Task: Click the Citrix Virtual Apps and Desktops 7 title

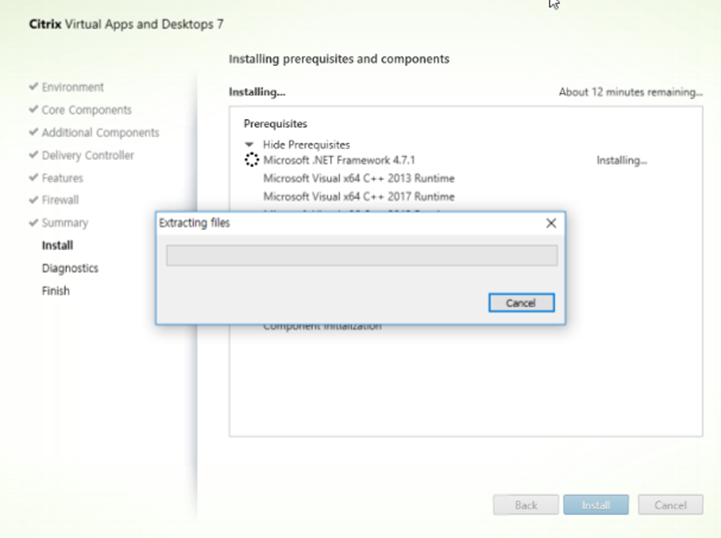Action: (x=126, y=24)
